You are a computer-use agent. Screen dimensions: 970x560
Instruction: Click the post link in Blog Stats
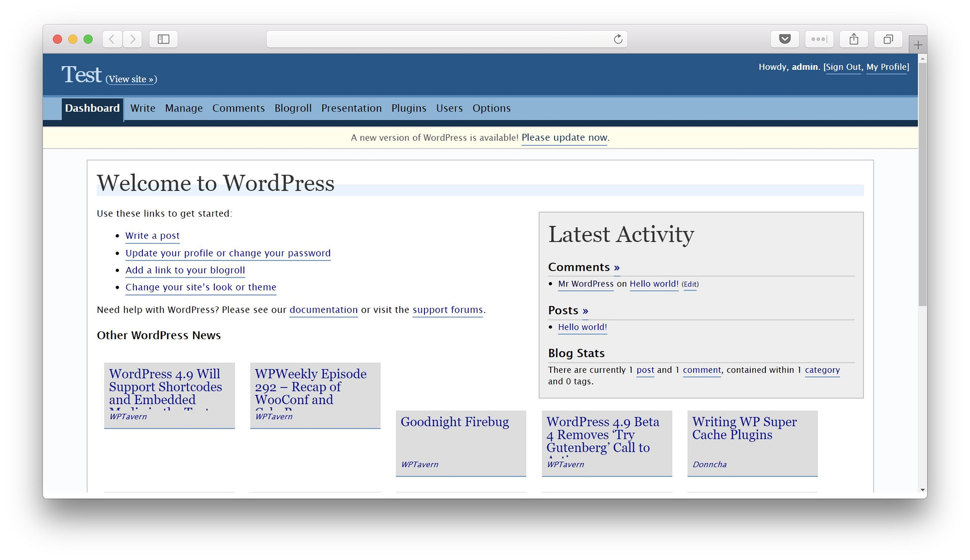645,370
